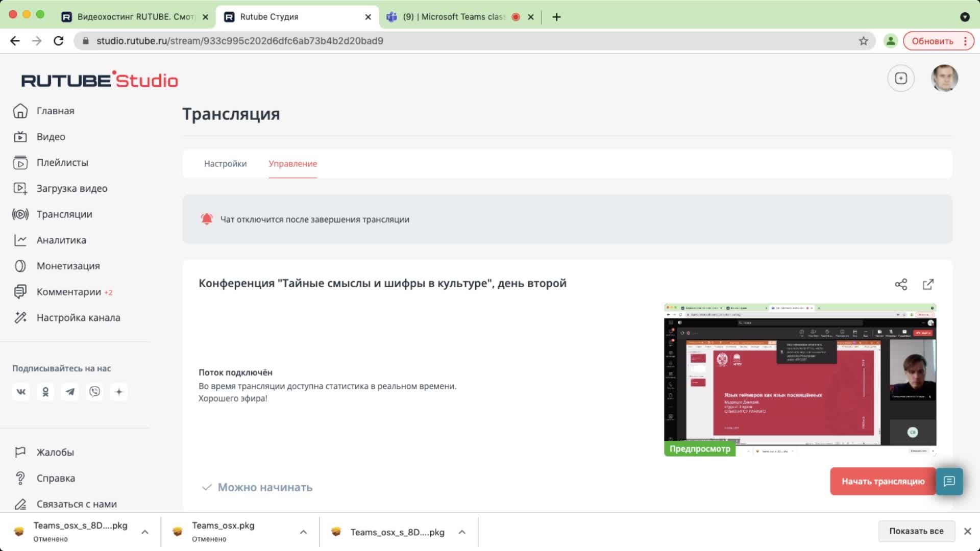Open the Telegram social link icon

(70, 392)
